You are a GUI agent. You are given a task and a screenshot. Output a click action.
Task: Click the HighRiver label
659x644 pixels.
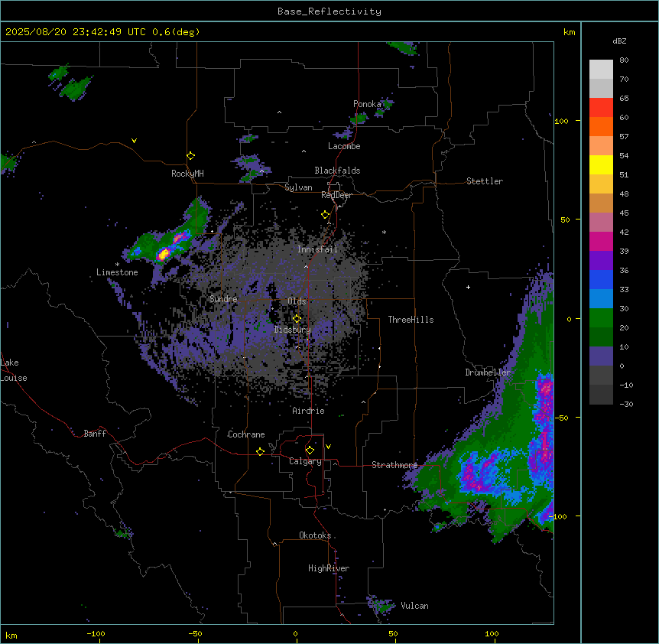(329, 568)
